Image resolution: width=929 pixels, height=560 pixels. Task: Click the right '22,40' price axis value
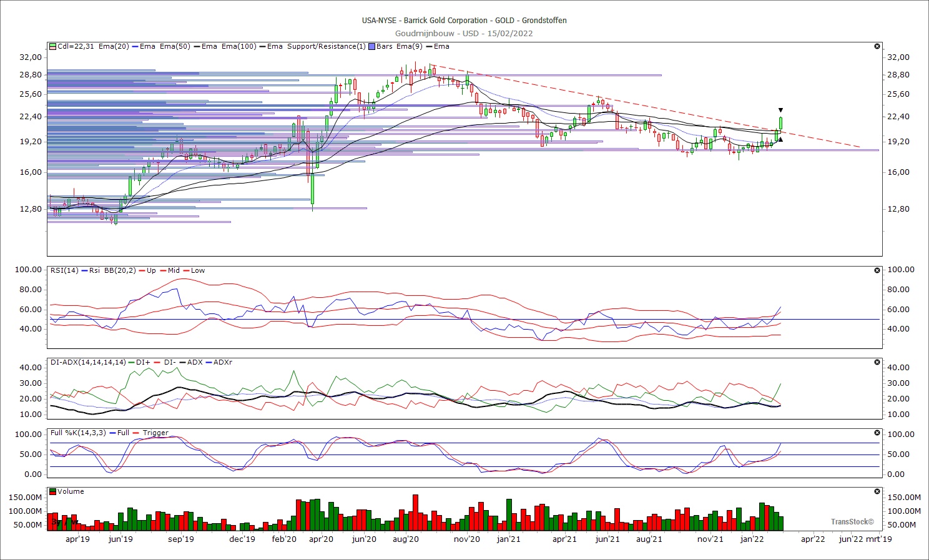pyautogui.click(x=898, y=116)
